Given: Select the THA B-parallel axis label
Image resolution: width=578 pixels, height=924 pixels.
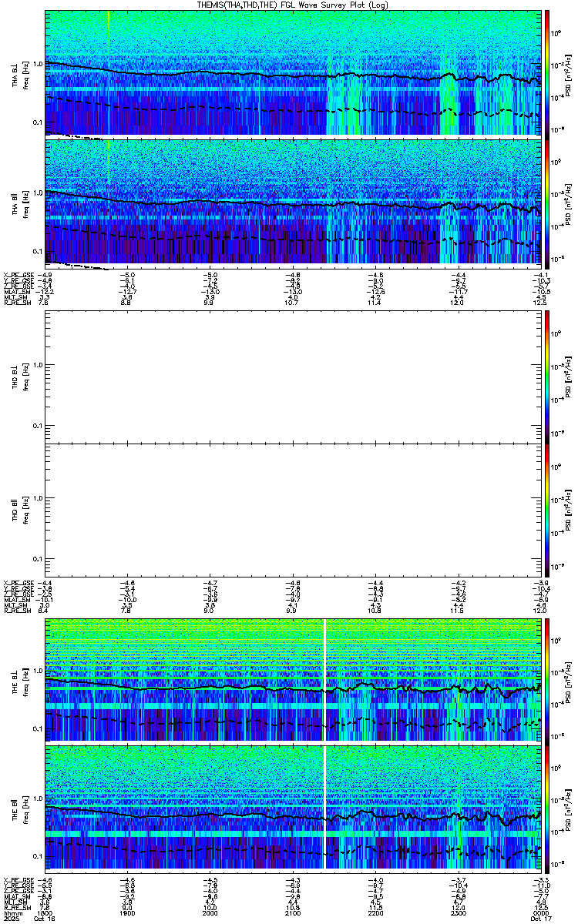Looking at the screenshot, I should pyautogui.click(x=15, y=203).
